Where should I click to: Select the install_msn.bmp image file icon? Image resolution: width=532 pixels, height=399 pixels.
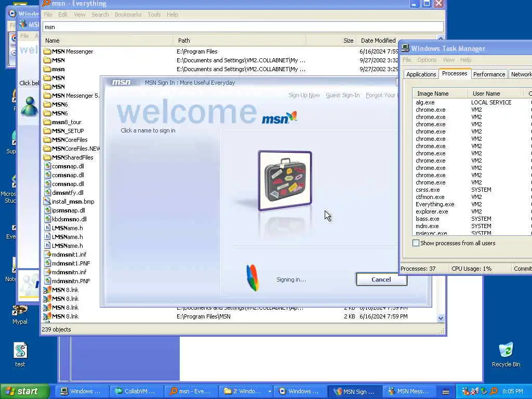pyautogui.click(x=47, y=202)
